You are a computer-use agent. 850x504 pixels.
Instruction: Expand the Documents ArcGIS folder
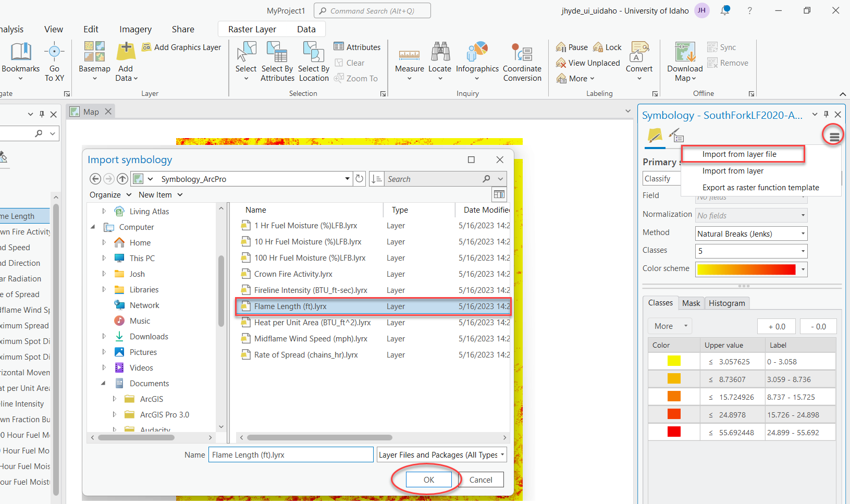click(x=114, y=399)
